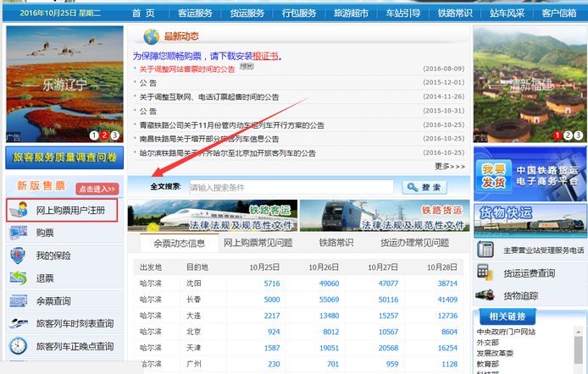Image resolution: width=588 pixels, height=374 pixels.
Task: Open 我要发货 freight e-commerce banner
Action: [x=530, y=174]
